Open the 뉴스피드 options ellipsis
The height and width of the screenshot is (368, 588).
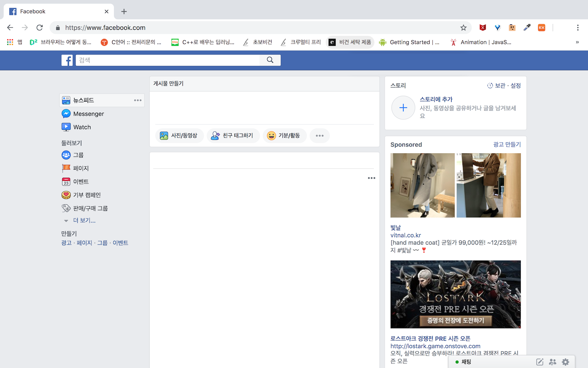138,100
